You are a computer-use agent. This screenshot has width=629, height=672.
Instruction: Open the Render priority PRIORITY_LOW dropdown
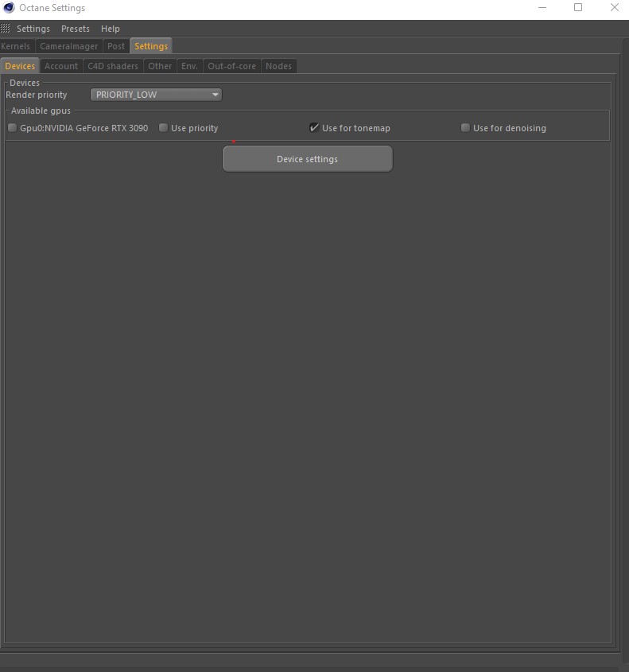pos(156,95)
